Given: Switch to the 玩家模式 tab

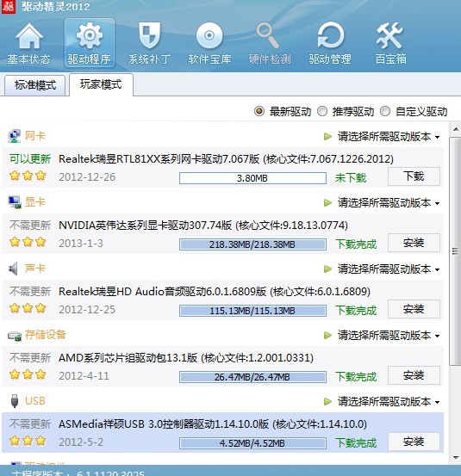Looking at the screenshot, I should [x=101, y=84].
